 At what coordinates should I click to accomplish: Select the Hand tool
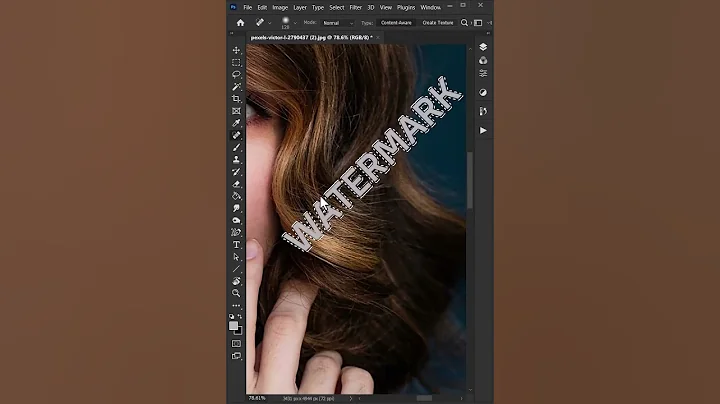(236, 281)
